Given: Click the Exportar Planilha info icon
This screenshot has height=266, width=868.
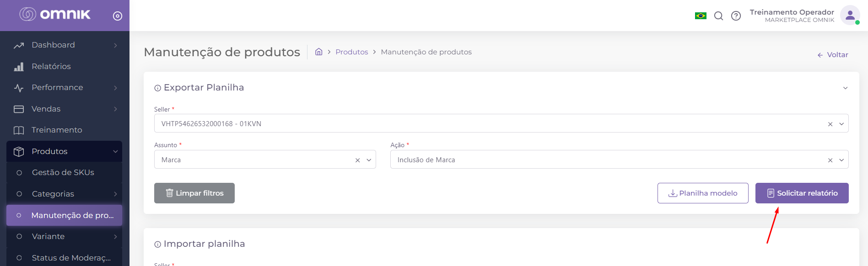Looking at the screenshot, I should (157, 88).
